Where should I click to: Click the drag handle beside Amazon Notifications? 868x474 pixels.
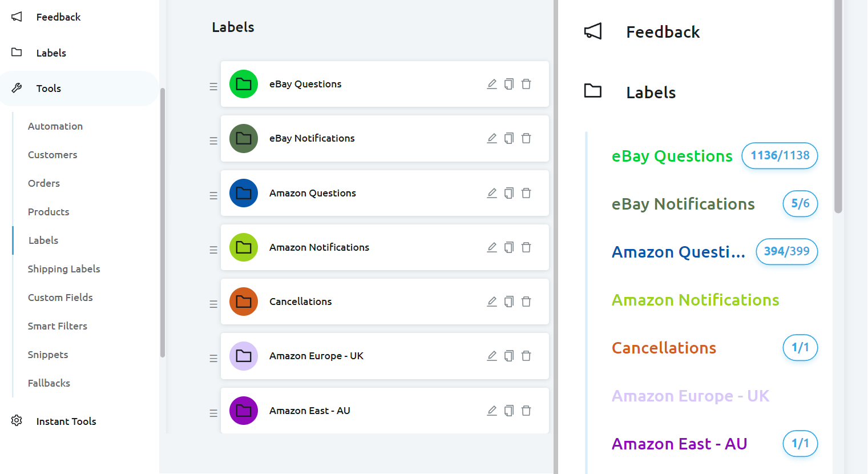(213, 250)
